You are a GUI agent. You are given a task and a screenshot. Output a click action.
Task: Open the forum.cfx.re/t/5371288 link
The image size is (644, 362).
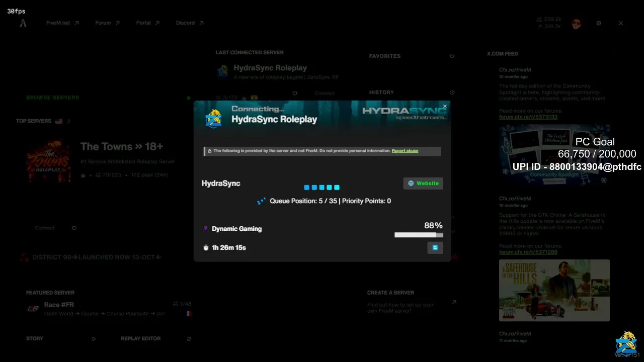(x=528, y=252)
